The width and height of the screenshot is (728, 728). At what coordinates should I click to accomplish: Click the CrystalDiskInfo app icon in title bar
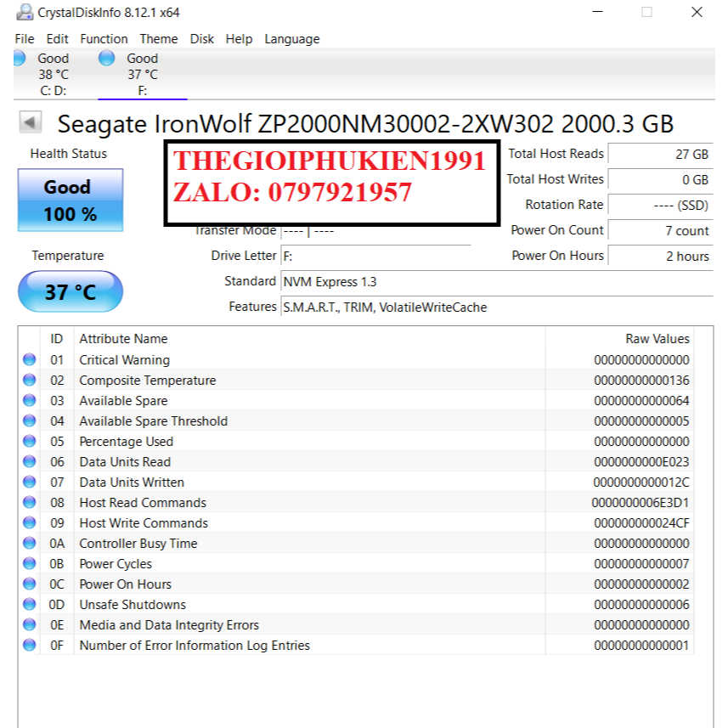pos(25,13)
